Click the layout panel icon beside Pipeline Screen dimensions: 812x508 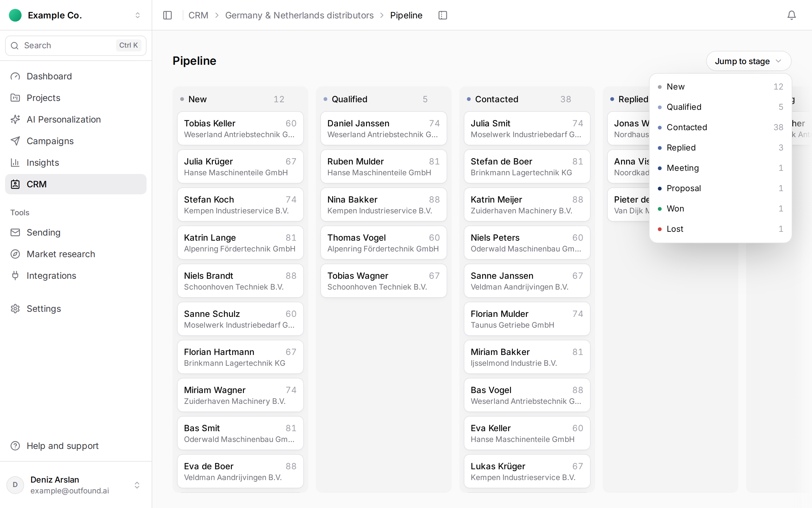(442, 15)
